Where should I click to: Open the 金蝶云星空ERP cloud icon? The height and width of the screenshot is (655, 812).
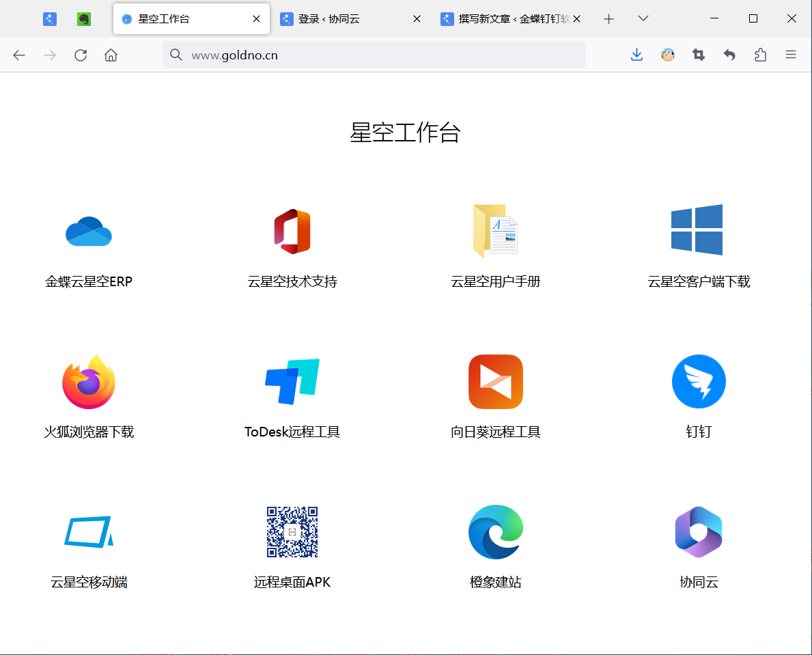pyautogui.click(x=89, y=231)
